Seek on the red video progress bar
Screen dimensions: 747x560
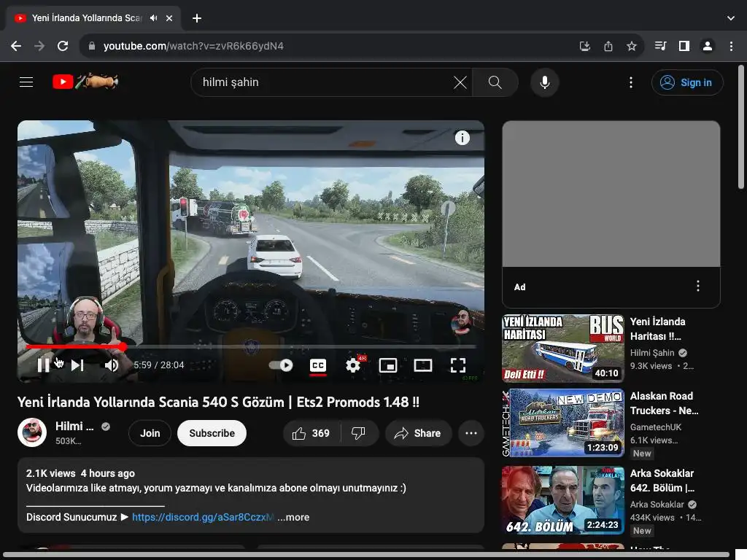pyautogui.click(x=251, y=346)
